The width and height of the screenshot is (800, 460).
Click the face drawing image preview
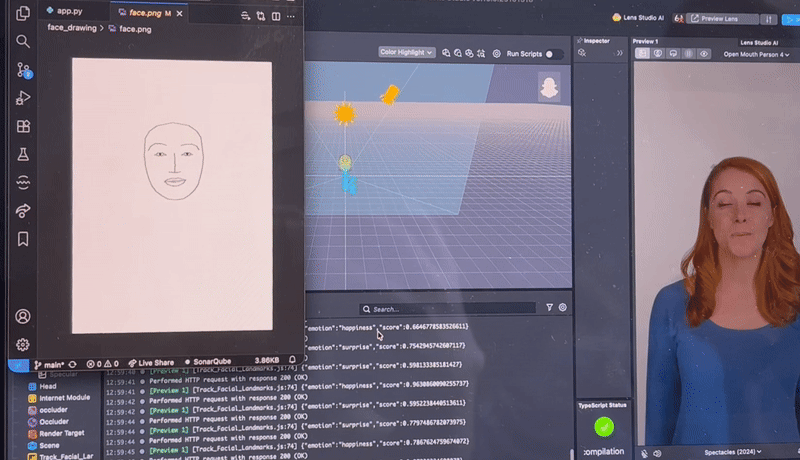coord(172,196)
